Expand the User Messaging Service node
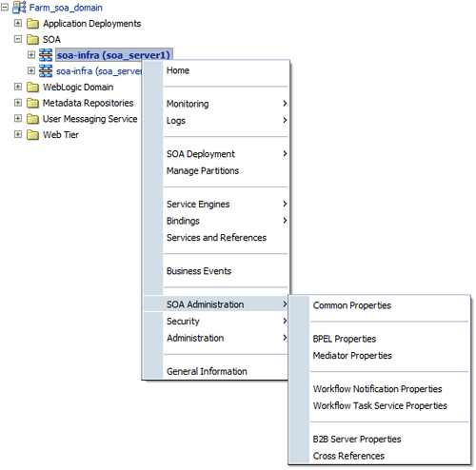Screen dimensions: 476x470 tap(18, 118)
